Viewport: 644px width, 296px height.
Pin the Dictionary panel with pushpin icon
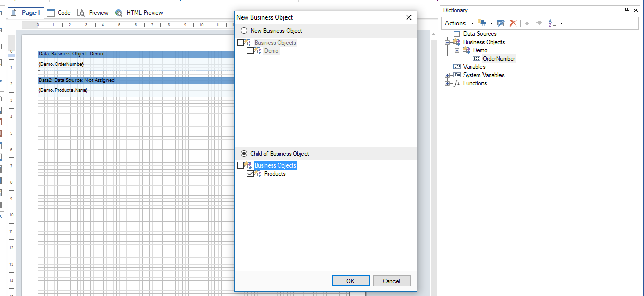627,10
